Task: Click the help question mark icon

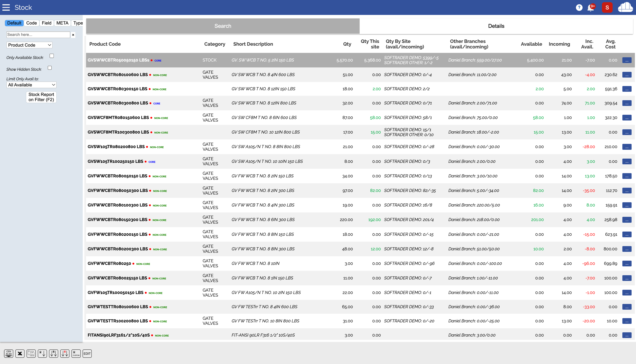Action: click(579, 8)
